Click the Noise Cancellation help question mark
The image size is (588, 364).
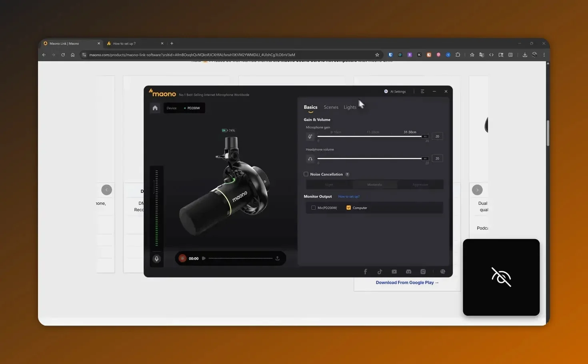coord(347,174)
